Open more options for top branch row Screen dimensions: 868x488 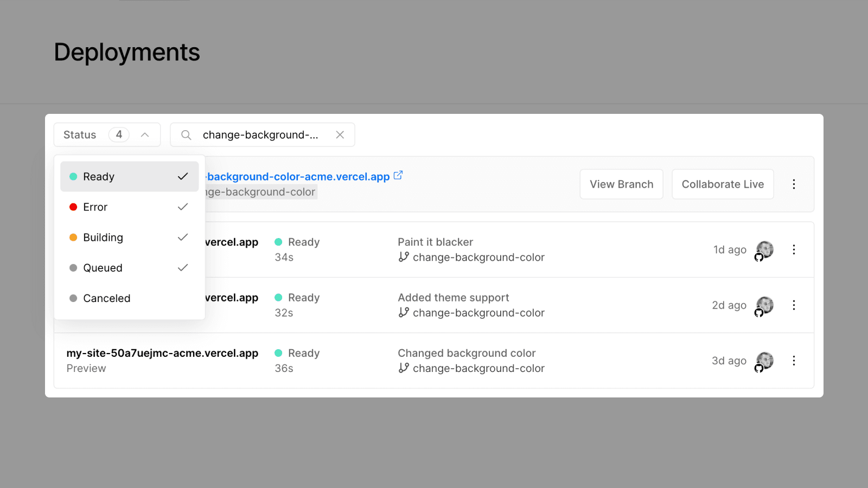point(794,184)
